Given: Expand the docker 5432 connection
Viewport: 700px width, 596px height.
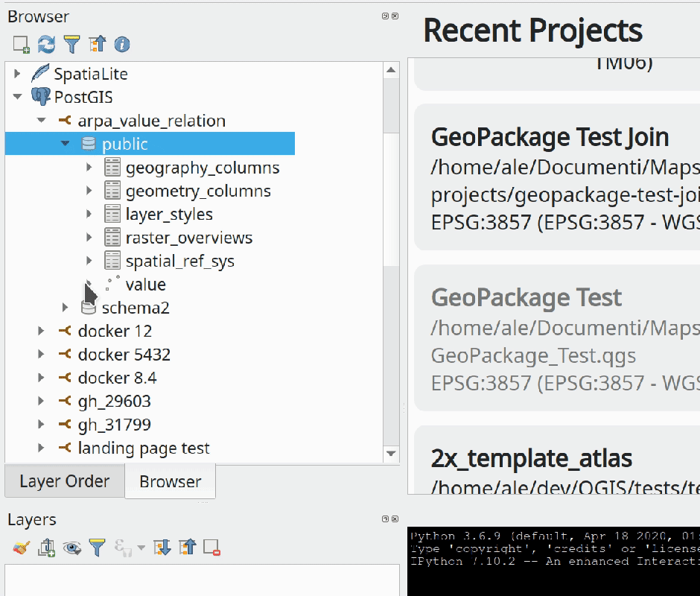Looking at the screenshot, I should 42,355.
